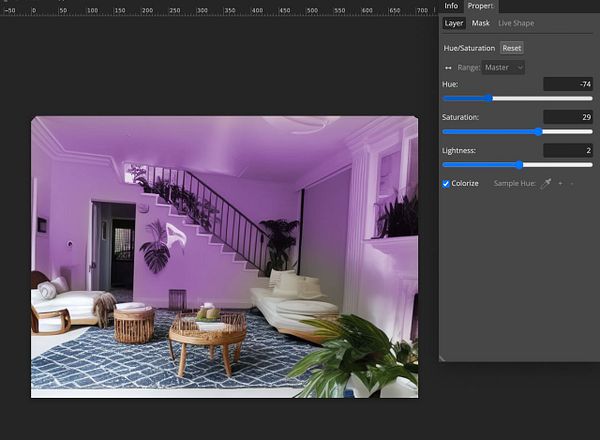600x440 pixels.
Task: Open the Layer sub-tab
Action: tap(454, 23)
